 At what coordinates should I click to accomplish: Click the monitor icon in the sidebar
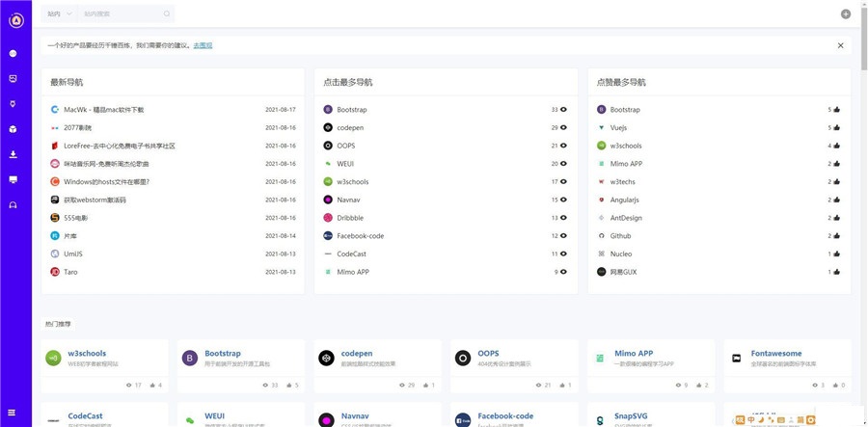tap(14, 179)
